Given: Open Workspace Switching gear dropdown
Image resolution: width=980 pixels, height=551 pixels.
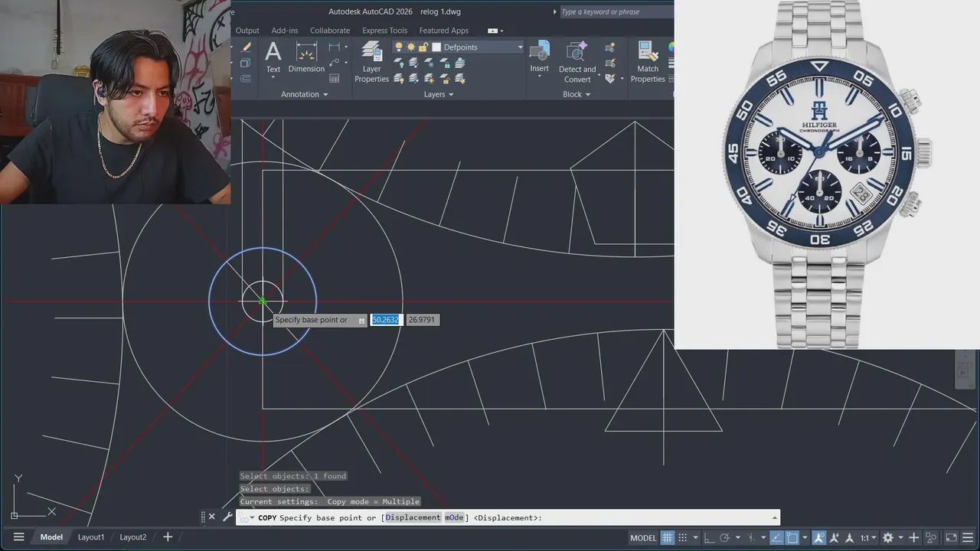Looking at the screenshot, I should click(900, 537).
